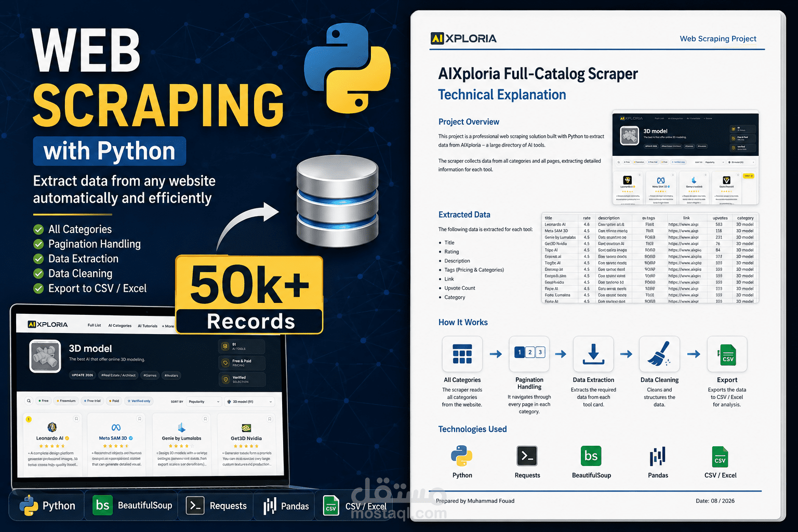798x532 pixels.
Task: Click the Genie by Lumalabs logo on the laptop card
Action: 181,427
